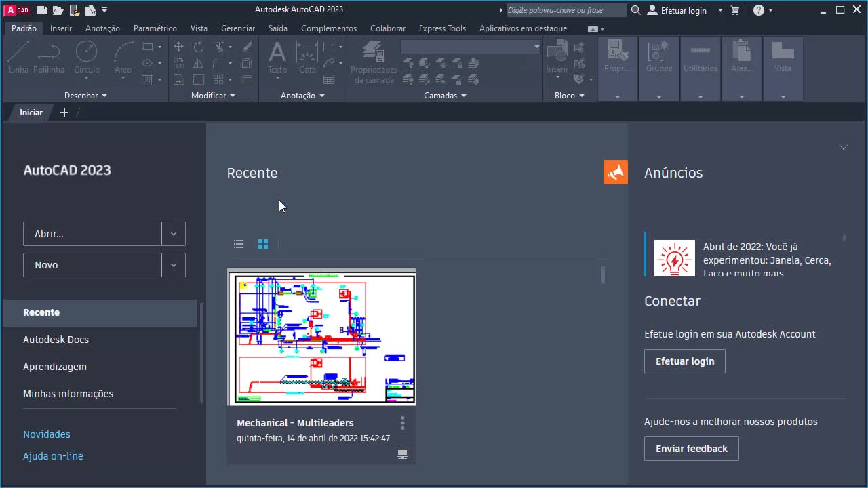Screen dimensions: 868x488
Task: Open the Abrir... dropdown arrow
Action: pos(174,234)
